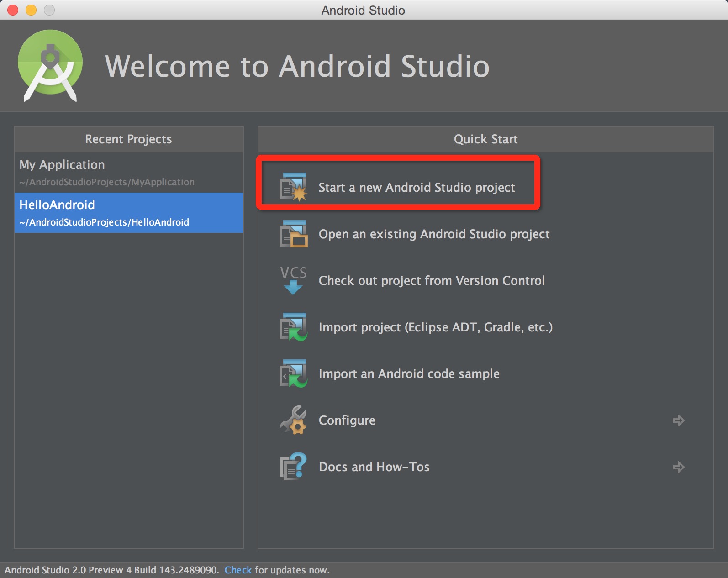The image size is (728, 578).
Task: Close the Android Studio window
Action: pyautogui.click(x=13, y=10)
